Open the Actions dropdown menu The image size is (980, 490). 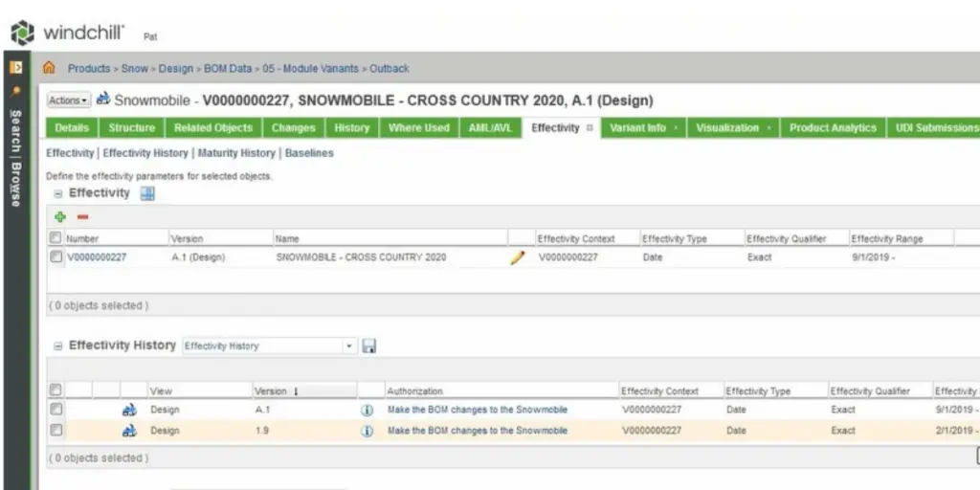68,100
